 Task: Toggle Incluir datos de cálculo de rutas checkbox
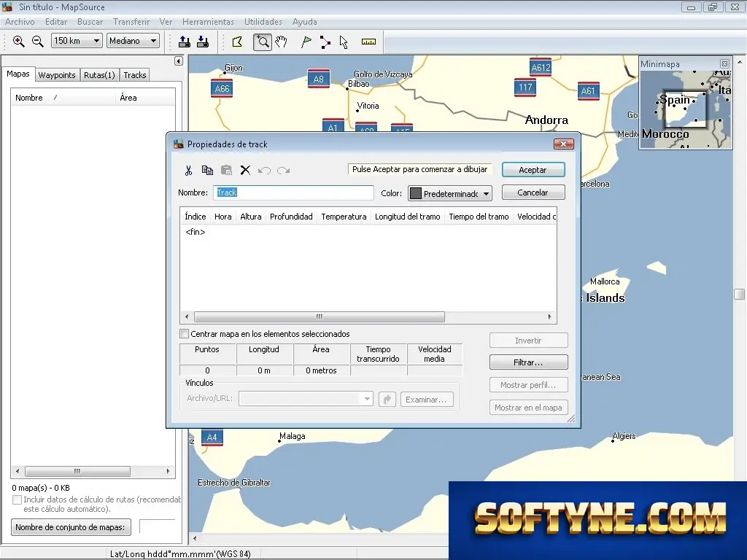tap(18, 499)
